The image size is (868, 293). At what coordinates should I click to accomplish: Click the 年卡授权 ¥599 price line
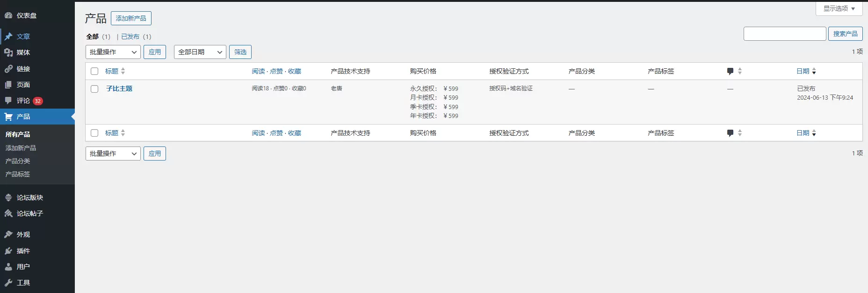(x=434, y=116)
